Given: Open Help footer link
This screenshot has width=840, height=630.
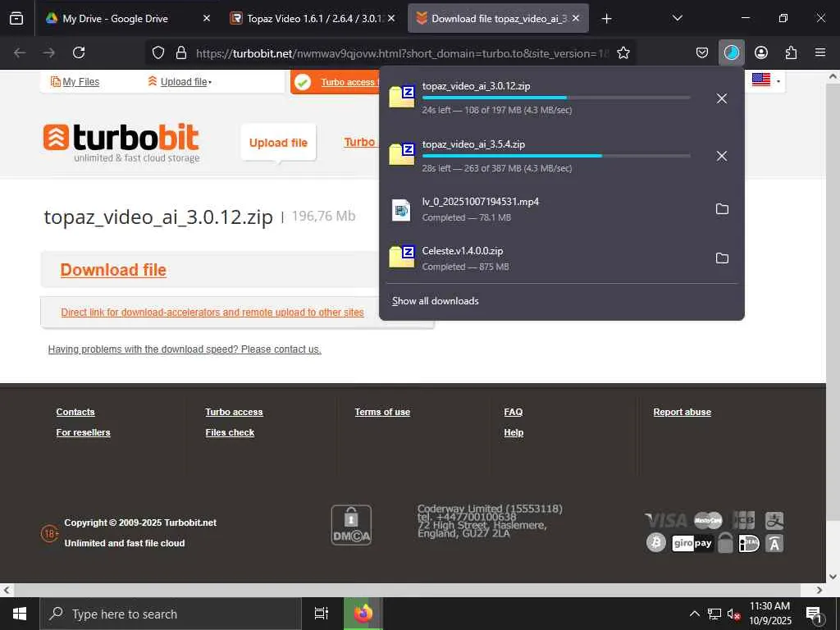Looking at the screenshot, I should [514, 432].
